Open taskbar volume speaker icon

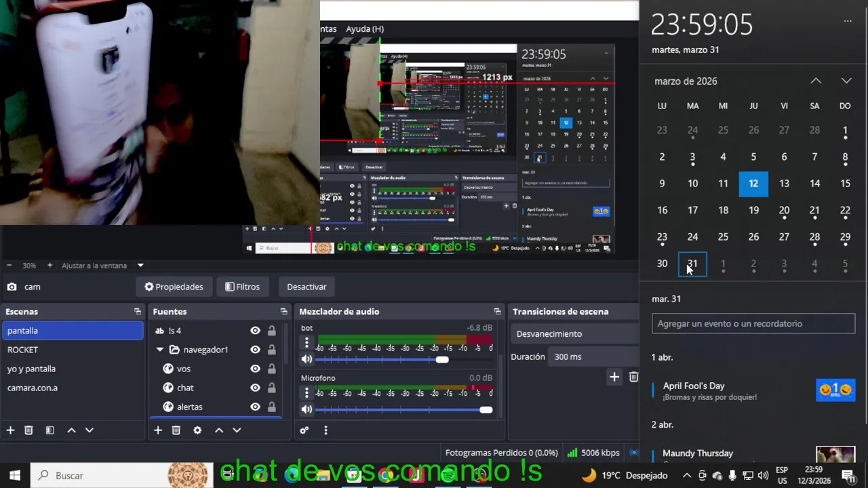763,475
